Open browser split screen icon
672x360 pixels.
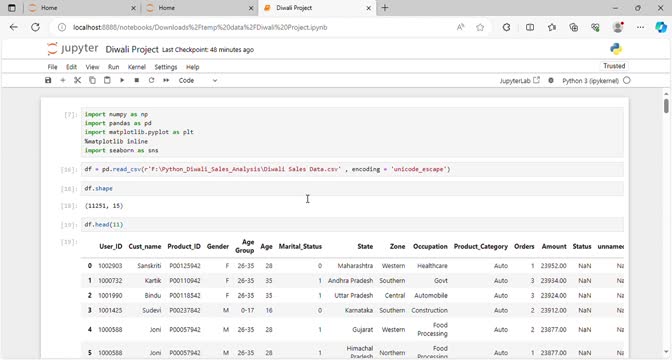[x=530, y=27]
